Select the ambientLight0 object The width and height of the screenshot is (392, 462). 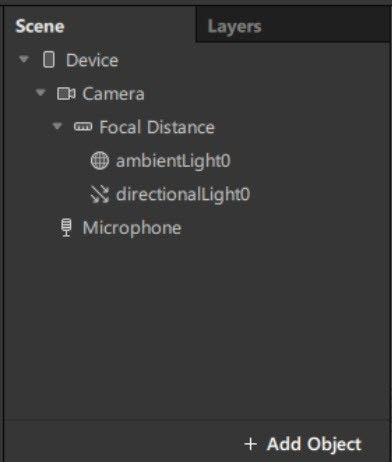[x=173, y=161]
